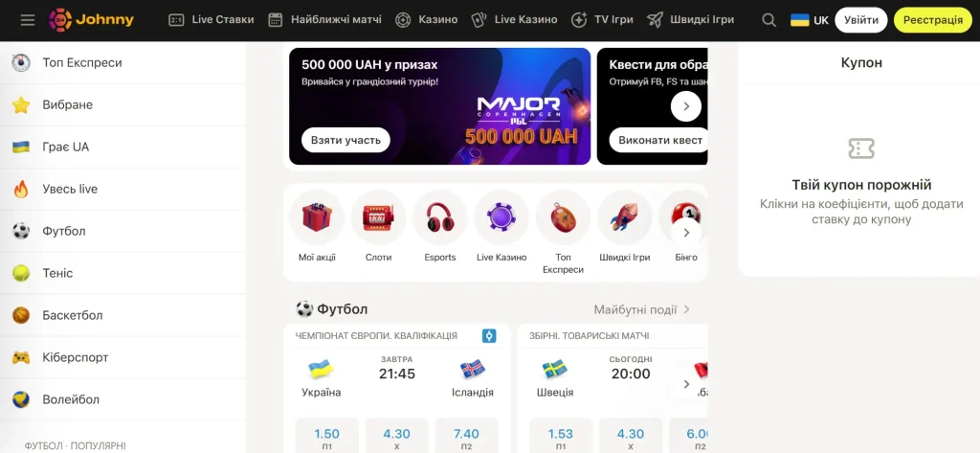This screenshot has width=980, height=453.
Task: Click the match statistics icon for Україна–Ісландія
Action: click(x=489, y=336)
